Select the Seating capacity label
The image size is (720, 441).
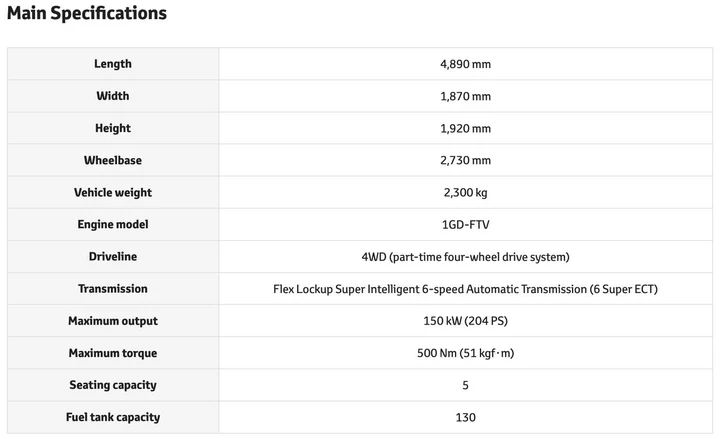click(x=113, y=385)
